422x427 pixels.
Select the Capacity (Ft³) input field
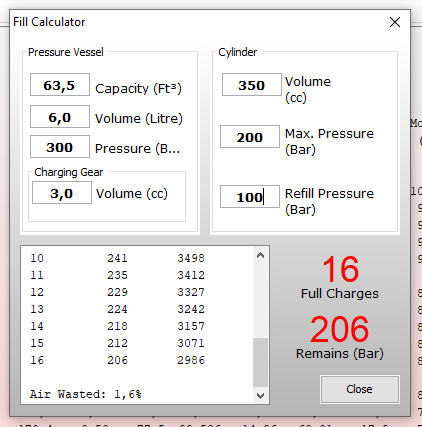click(60, 85)
